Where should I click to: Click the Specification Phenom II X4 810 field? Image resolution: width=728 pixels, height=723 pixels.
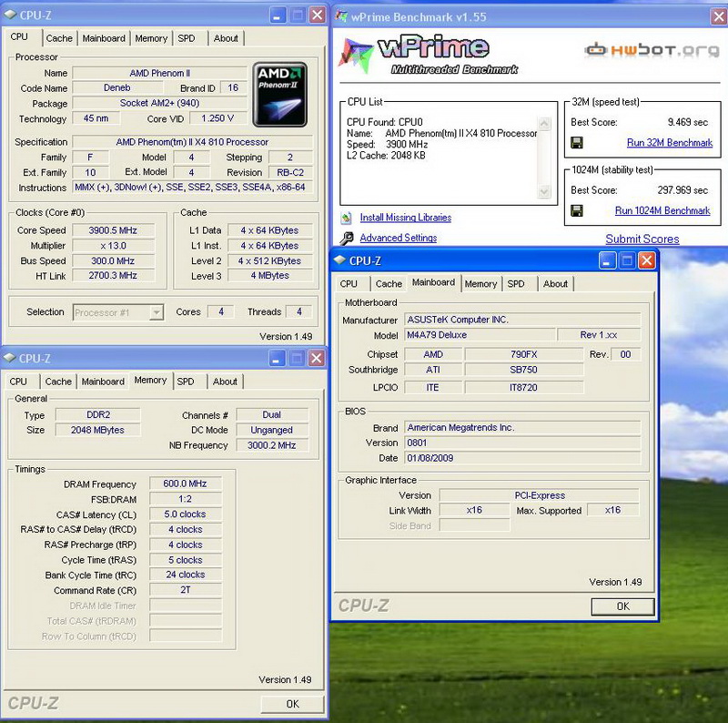192,142
